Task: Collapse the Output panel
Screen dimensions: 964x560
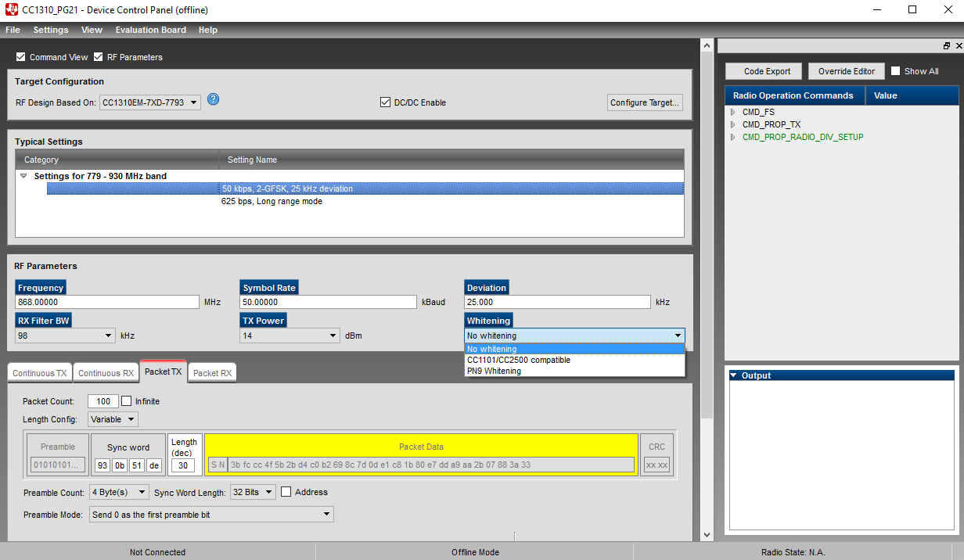Action: pos(733,375)
